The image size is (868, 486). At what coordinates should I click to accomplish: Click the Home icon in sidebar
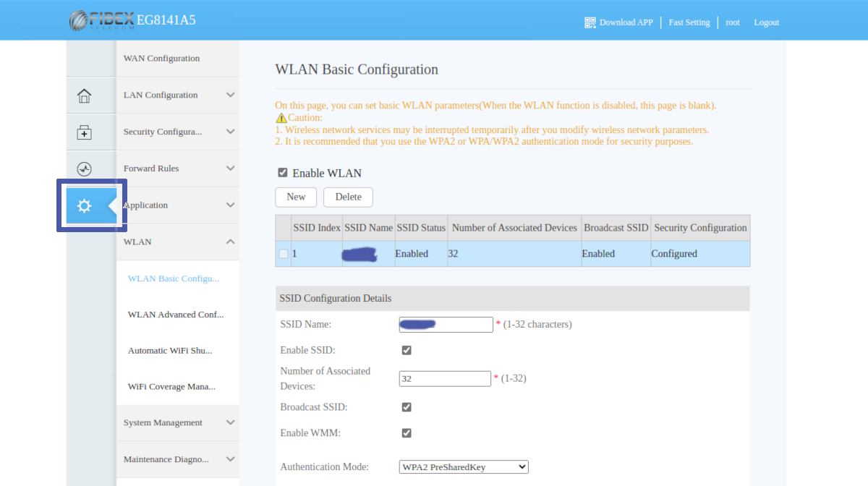pyautogui.click(x=85, y=95)
